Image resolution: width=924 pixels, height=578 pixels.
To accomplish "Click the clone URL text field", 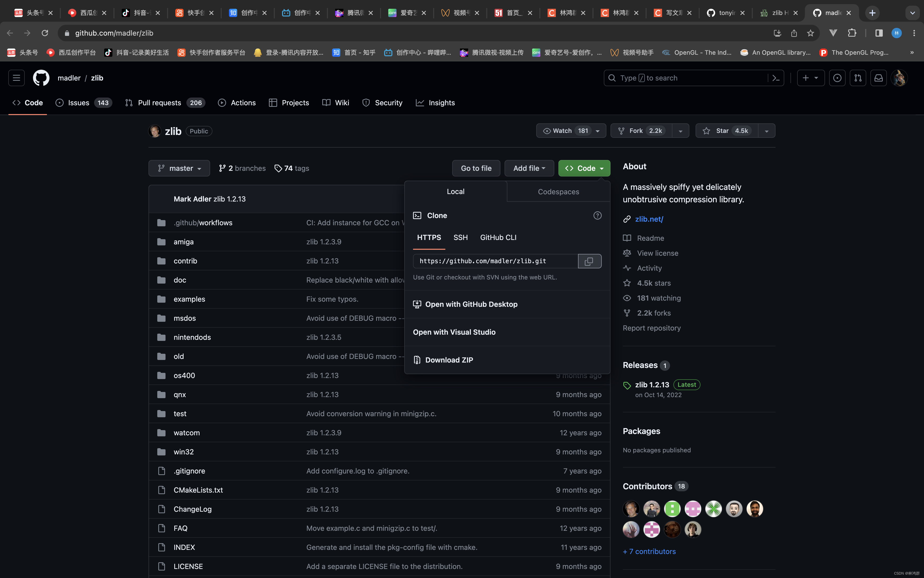I will [495, 261].
